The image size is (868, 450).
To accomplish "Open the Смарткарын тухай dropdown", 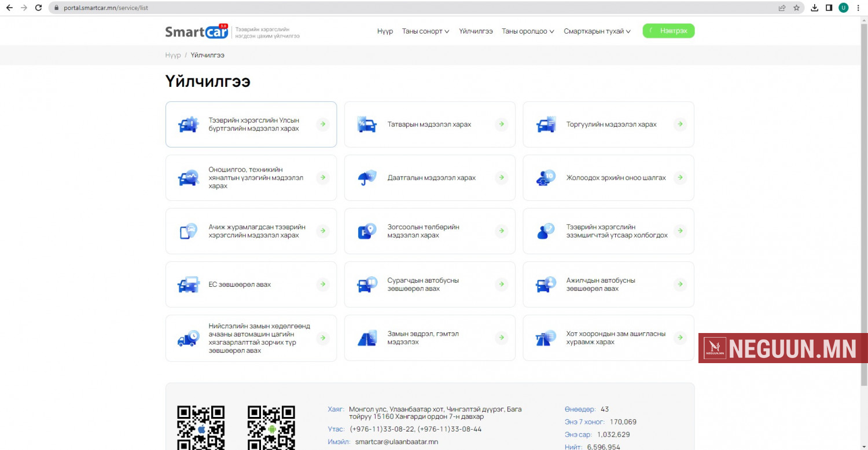I will pyautogui.click(x=597, y=31).
